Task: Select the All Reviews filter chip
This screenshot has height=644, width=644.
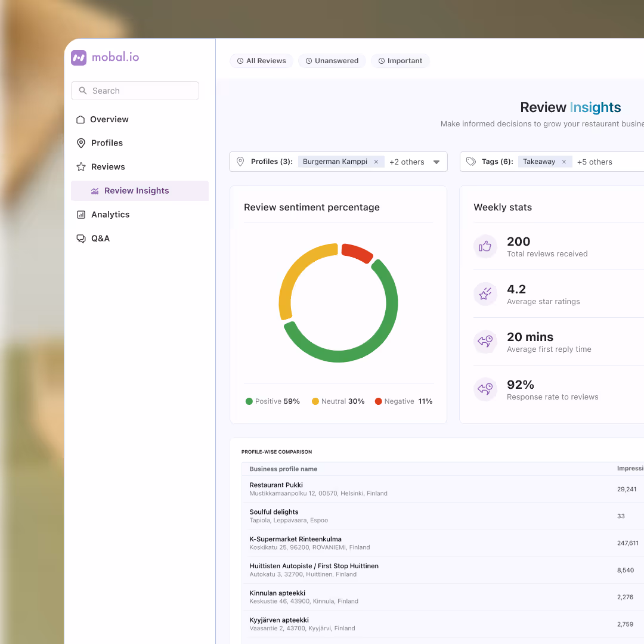Action: [x=261, y=61]
